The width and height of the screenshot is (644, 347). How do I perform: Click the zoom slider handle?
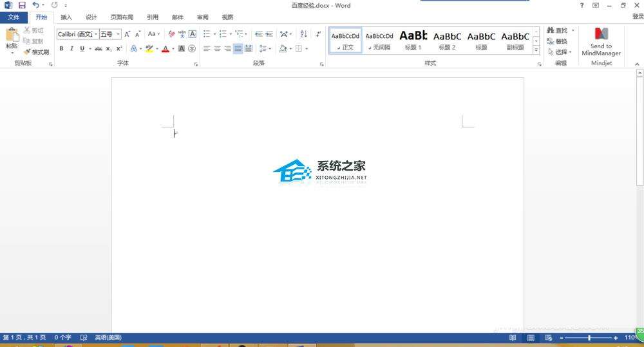point(589,337)
